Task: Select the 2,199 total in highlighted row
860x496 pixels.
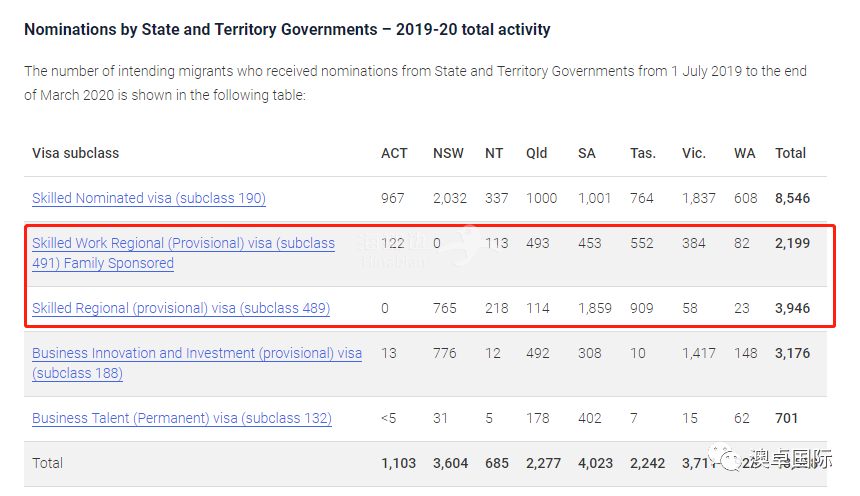Action: pos(792,243)
